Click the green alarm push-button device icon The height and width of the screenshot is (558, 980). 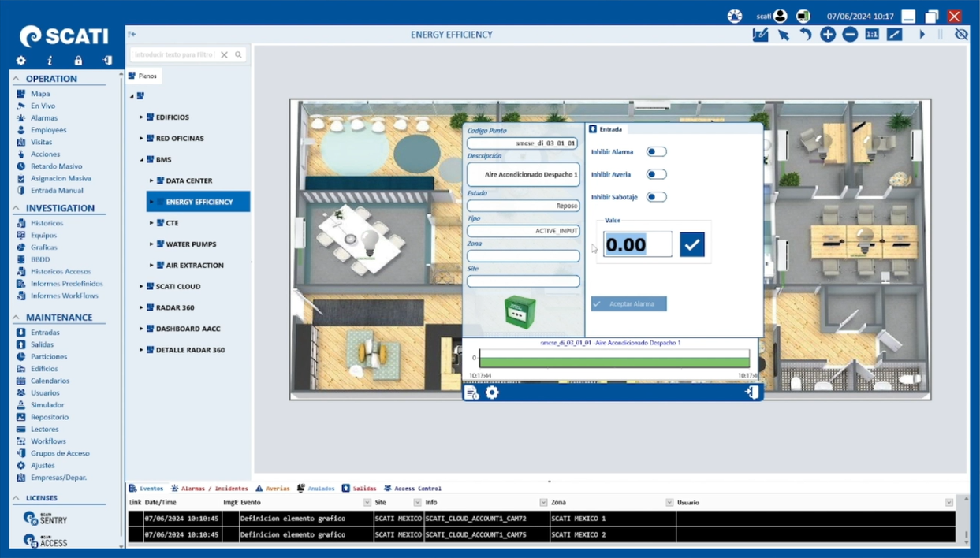(520, 312)
